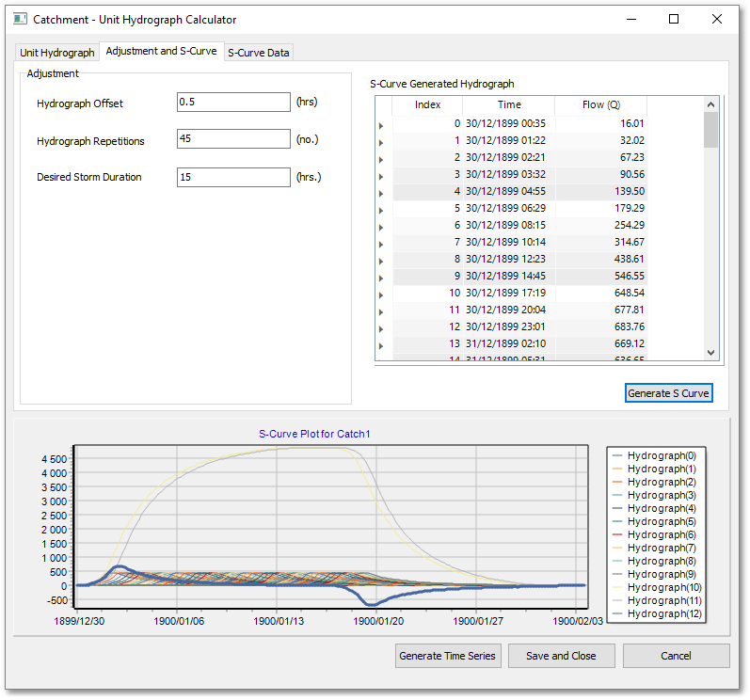Select row arrow for index 2
This screenshot has height=700, width=750.
click(x=381, y=160)
